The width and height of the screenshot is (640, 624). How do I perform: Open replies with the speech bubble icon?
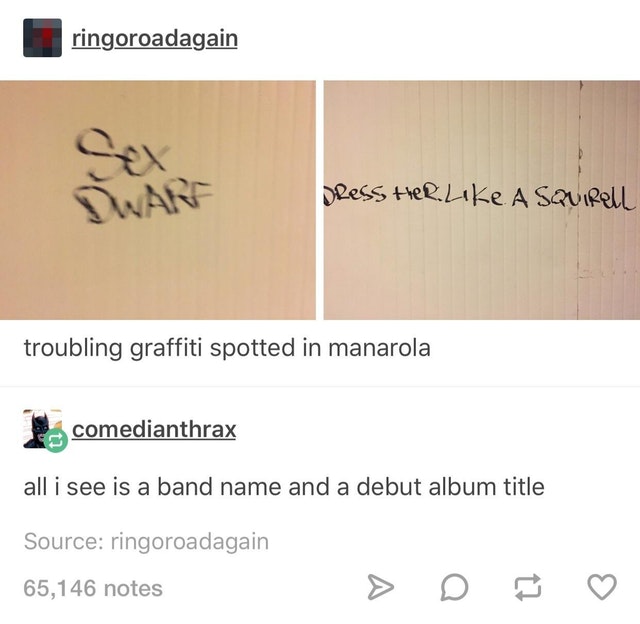(x=454, y=587)
